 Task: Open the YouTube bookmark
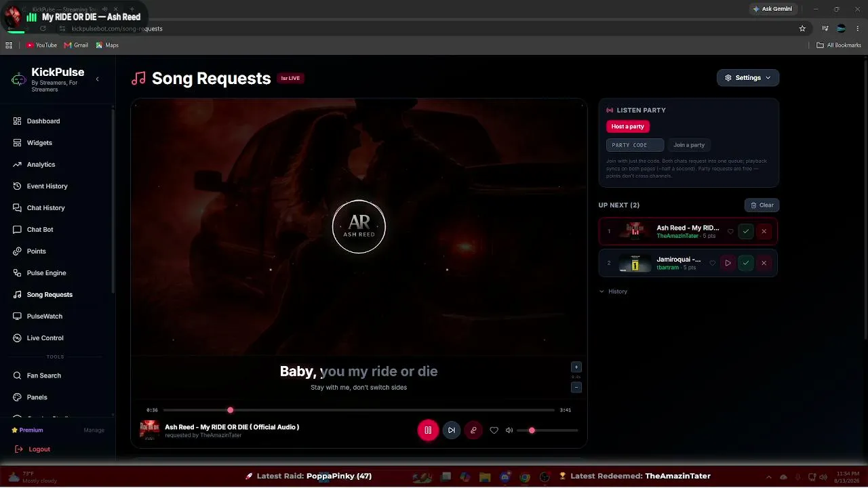[x=41, y=45]
